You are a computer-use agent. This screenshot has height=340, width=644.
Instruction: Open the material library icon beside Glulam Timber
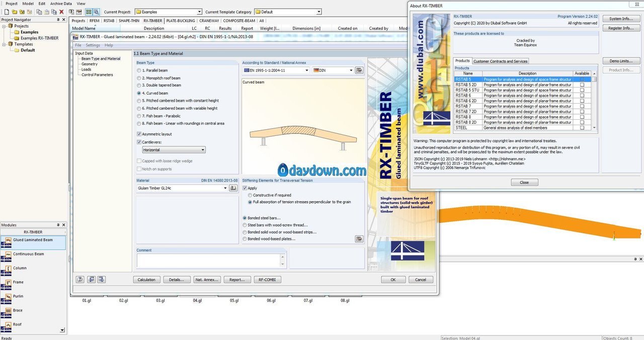[x=233, y=188]
